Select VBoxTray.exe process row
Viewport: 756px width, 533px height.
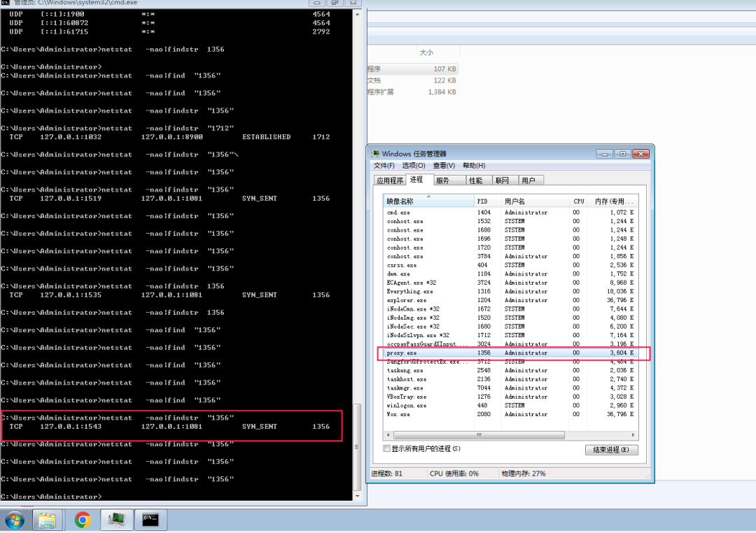[x=511, y=397]
